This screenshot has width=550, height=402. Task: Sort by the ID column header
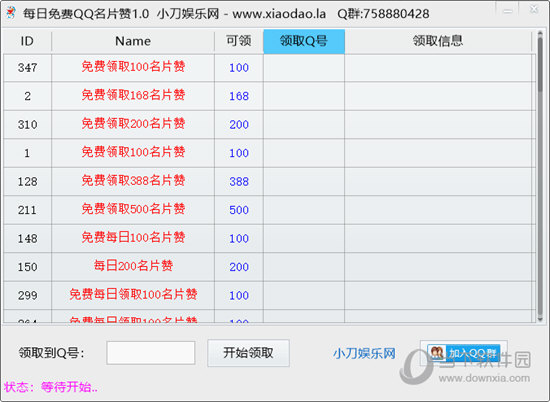pos(27,41)
